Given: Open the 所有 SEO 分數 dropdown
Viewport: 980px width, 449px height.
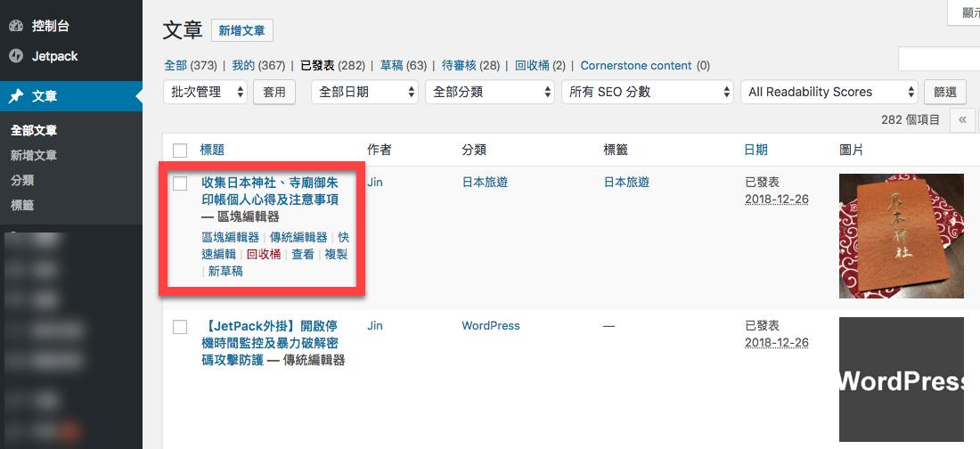Looking at the screenshot, I should tap(648, 92).
